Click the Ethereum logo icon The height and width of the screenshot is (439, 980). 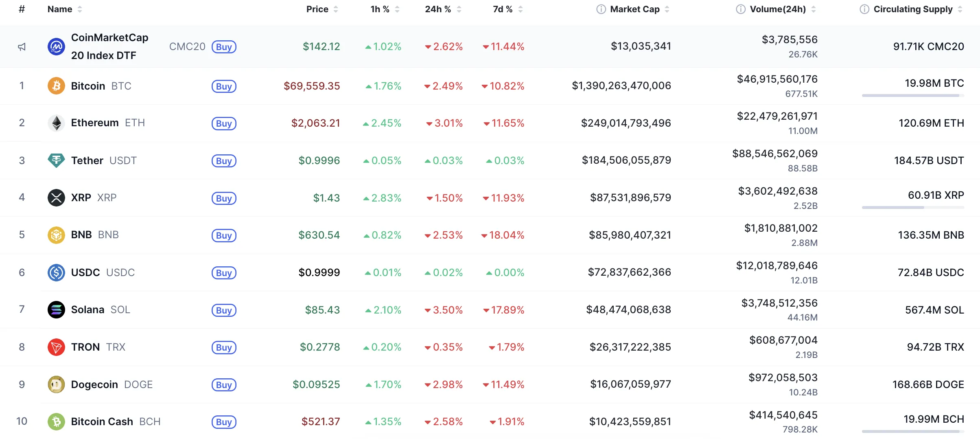(x=57, y=123)
